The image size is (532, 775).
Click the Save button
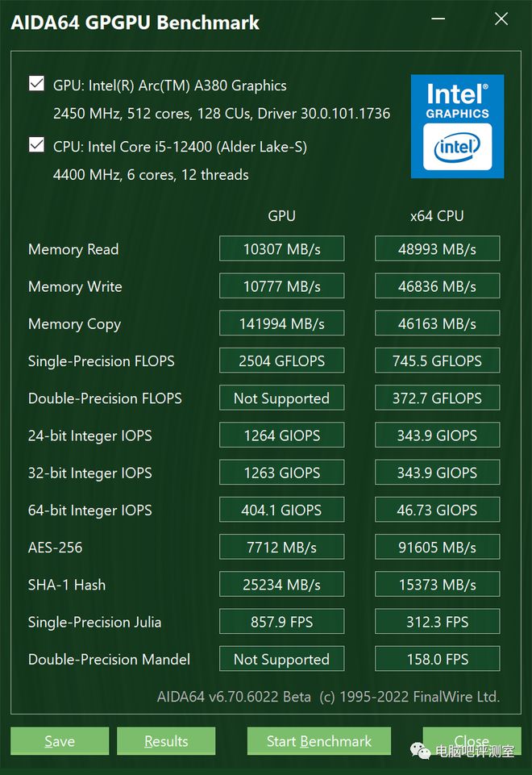pos(60,741)
